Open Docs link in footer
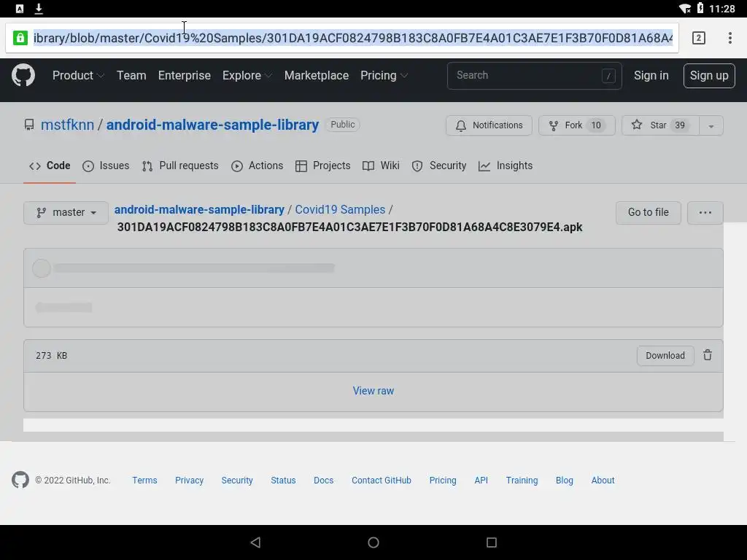 pyautogui.click(x=323, y=481)
